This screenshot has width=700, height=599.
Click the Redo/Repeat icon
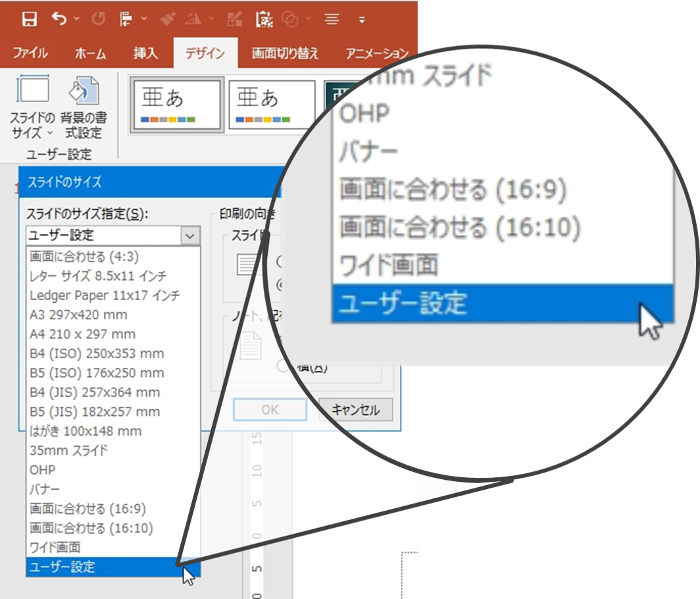[x=99, y=19]
